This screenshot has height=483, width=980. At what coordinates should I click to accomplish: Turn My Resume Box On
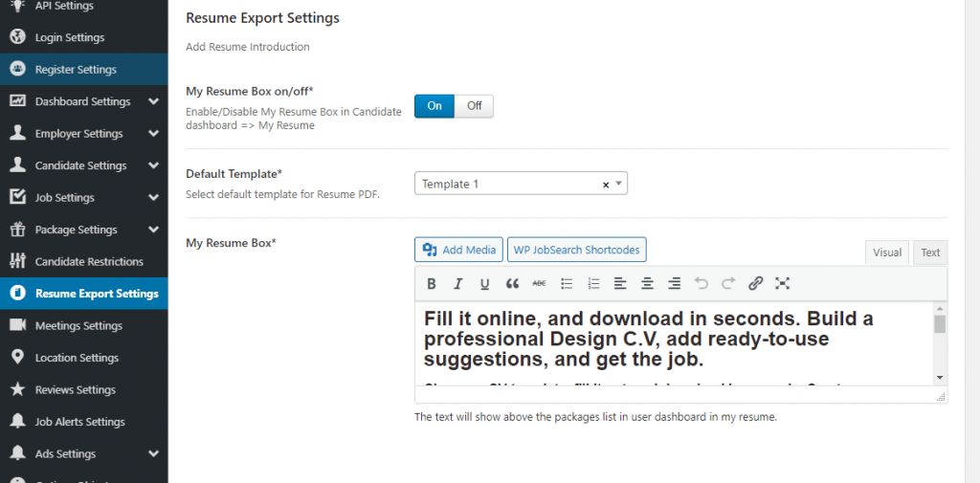click(x=434, y=106)
